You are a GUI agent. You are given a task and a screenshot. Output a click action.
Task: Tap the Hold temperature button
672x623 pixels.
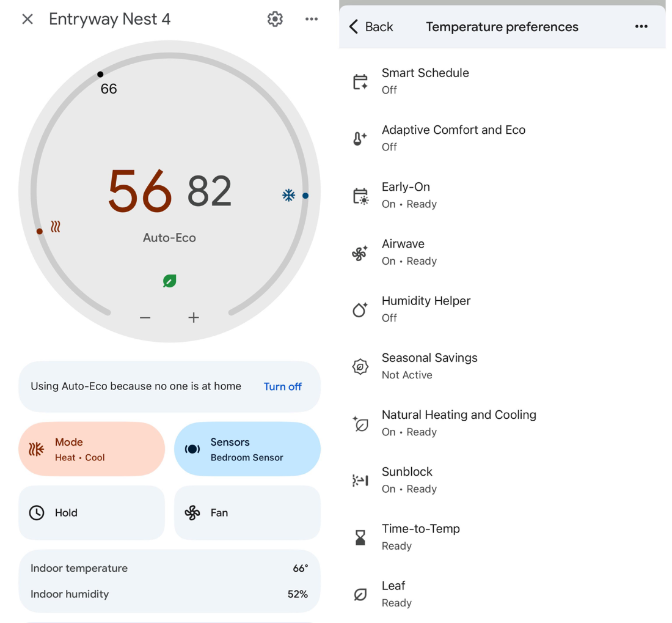click(x=92, y=513)
